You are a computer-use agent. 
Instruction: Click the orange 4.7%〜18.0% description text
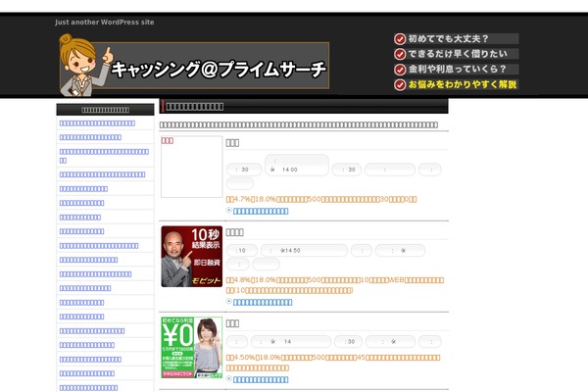pos(321,199)
